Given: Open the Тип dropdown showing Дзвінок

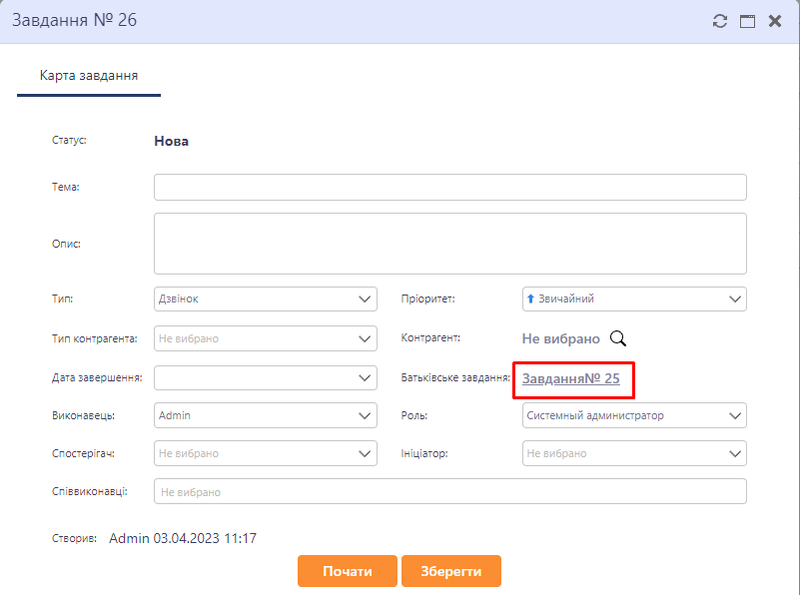Looking at the screenshot, I should point(266,299).
